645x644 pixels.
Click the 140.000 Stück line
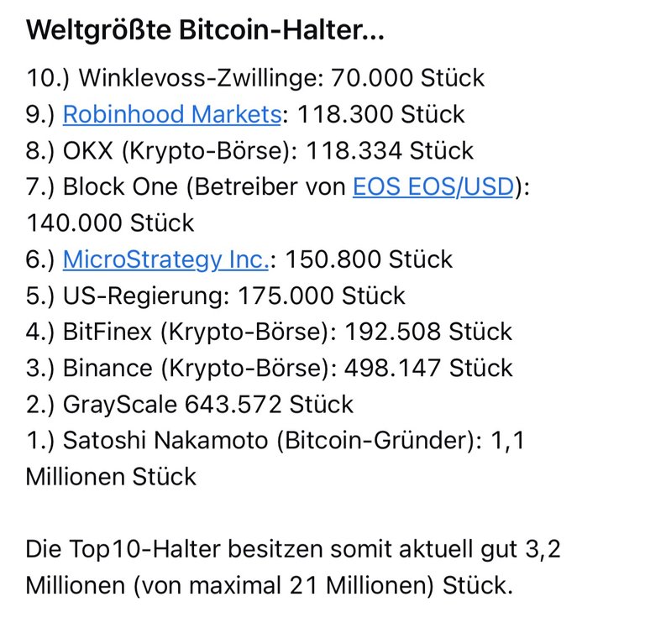tap(110, 223)
